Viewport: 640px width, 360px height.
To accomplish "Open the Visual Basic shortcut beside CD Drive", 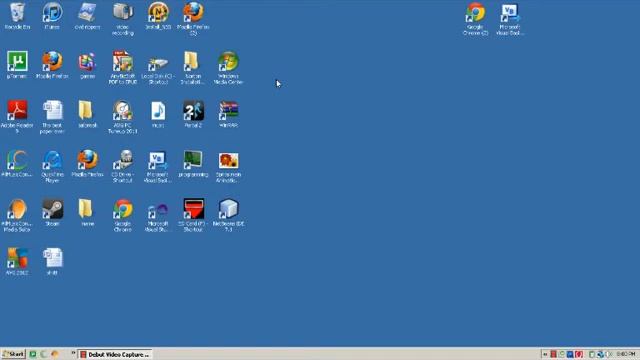I will 158,166.
